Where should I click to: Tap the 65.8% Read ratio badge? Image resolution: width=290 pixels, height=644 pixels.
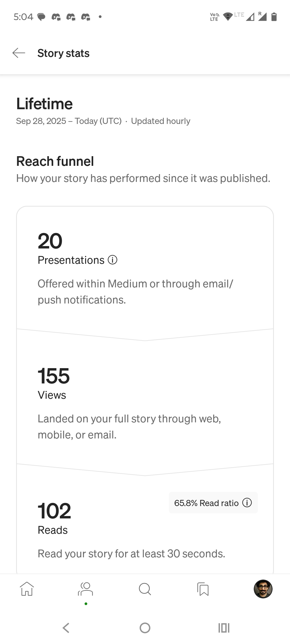206,503
